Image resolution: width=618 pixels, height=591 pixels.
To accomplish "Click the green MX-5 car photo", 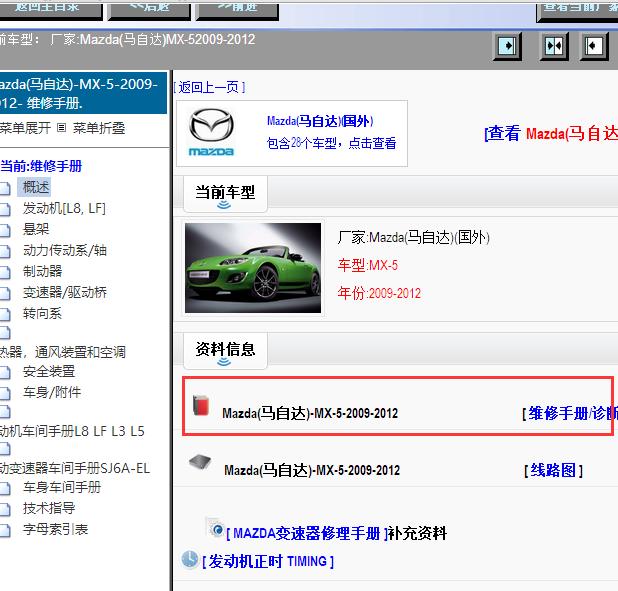I will coord(253,268).
